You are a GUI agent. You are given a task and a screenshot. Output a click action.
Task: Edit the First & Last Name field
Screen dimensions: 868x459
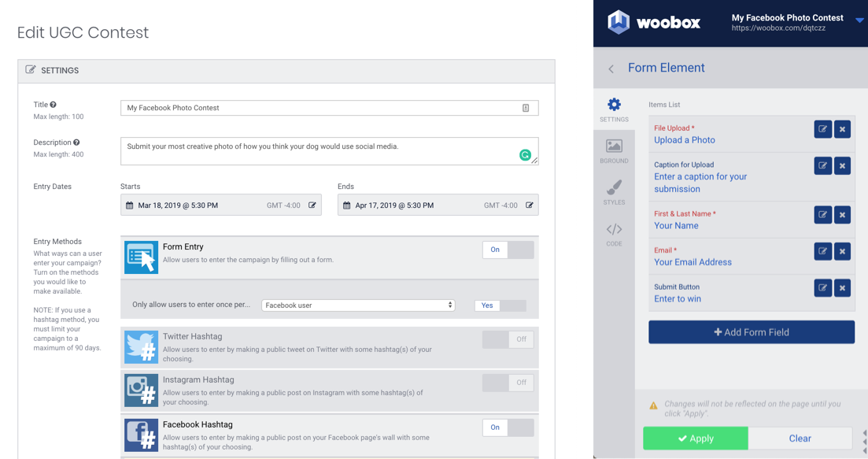click(822, 215)
